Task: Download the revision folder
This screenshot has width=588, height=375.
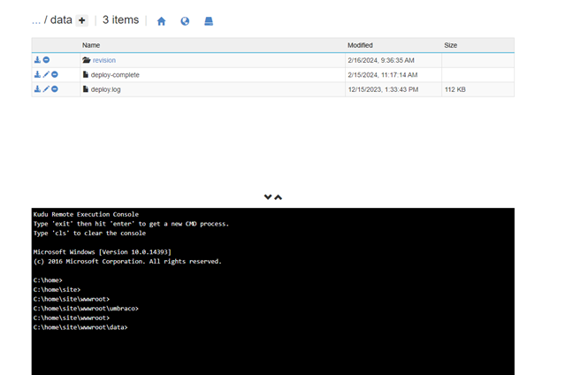Action: tap(37, 60)
